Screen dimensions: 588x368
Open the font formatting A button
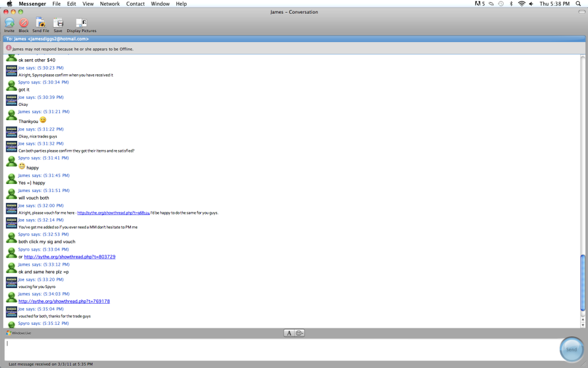click(289, 333)
